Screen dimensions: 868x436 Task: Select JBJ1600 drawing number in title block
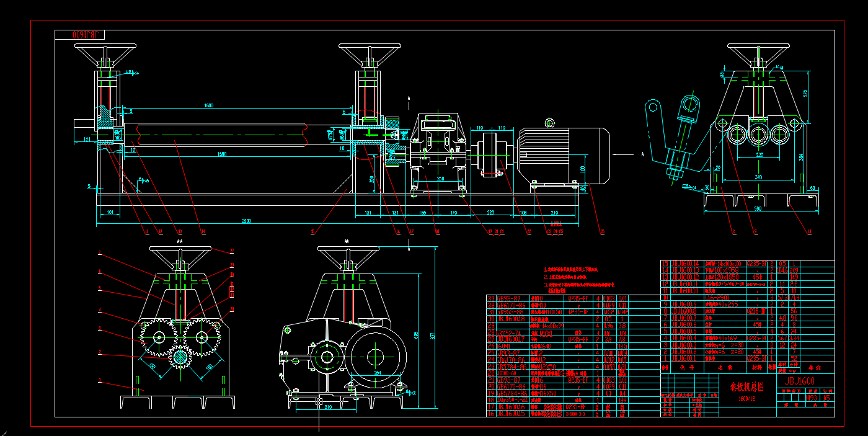800,380
